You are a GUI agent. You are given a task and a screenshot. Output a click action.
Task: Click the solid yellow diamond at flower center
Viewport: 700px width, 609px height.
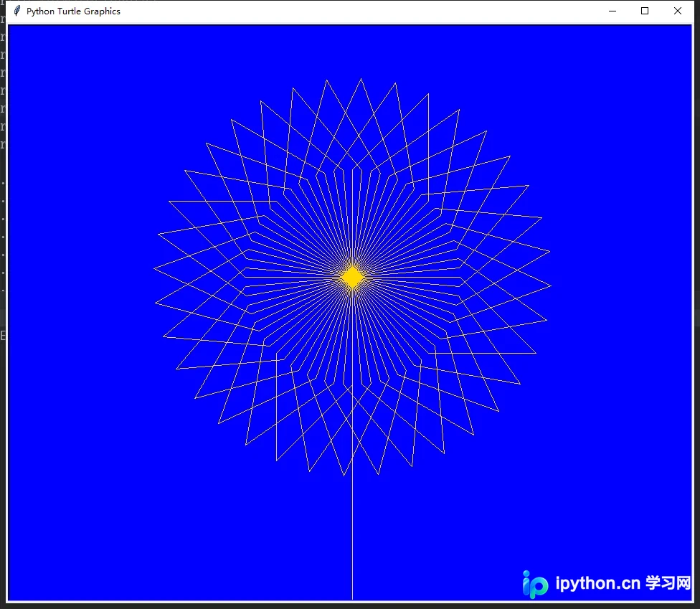click(x=353, y=277)
